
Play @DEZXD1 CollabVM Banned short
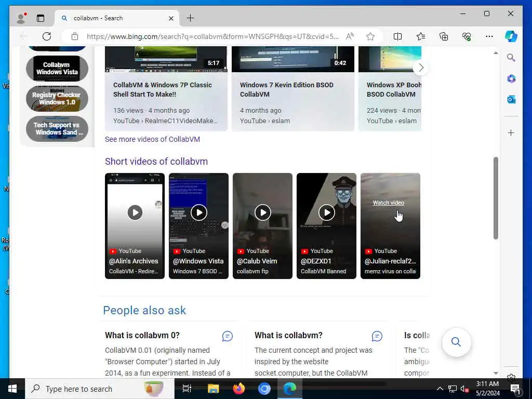[x=326, y=226]
